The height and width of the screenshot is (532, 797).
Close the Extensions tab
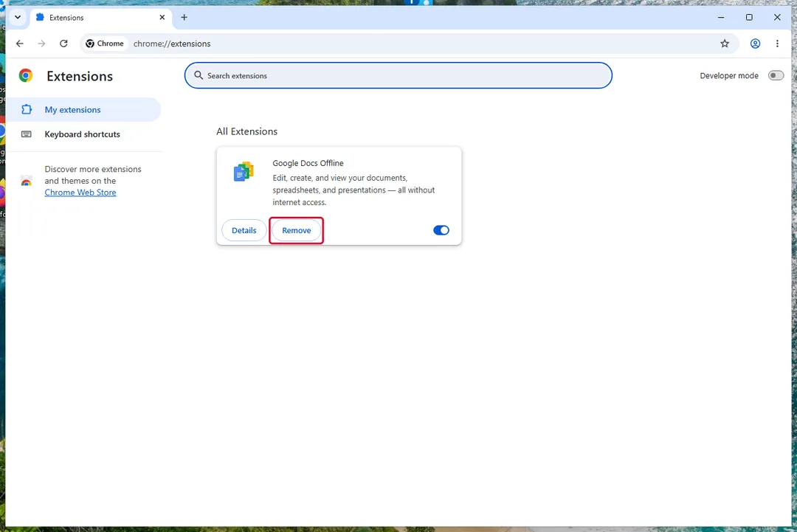162,17
